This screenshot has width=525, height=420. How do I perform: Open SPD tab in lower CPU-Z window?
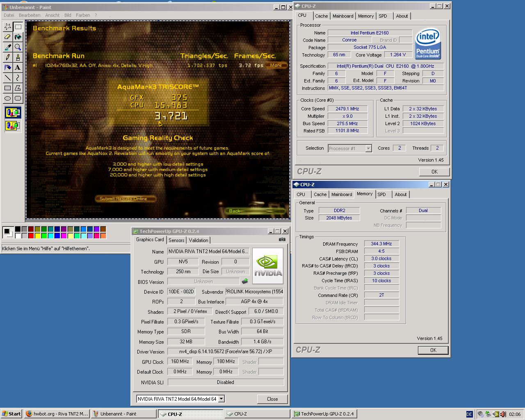coord(381,194)
